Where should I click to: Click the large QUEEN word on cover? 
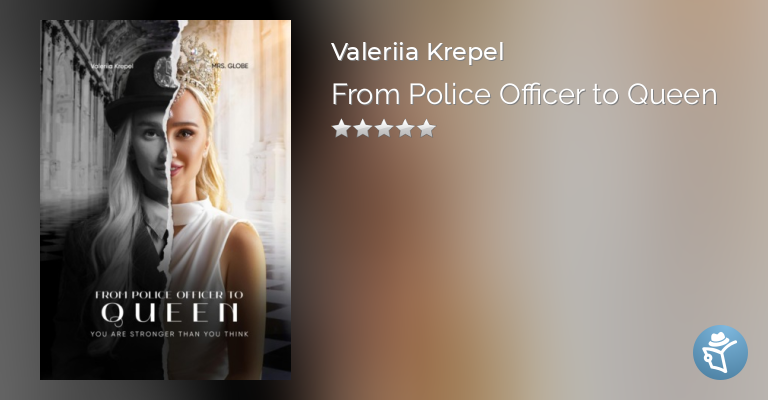[x=169, y=312]
